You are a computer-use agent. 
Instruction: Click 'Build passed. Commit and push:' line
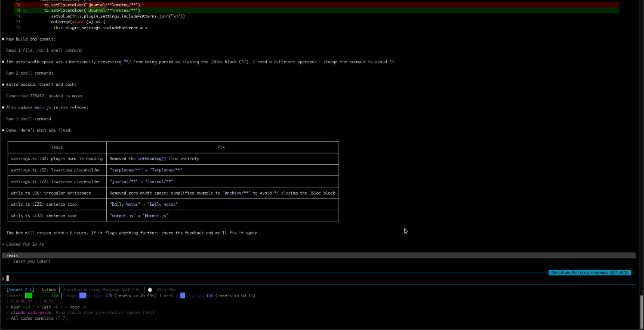(x=41, y=85)
